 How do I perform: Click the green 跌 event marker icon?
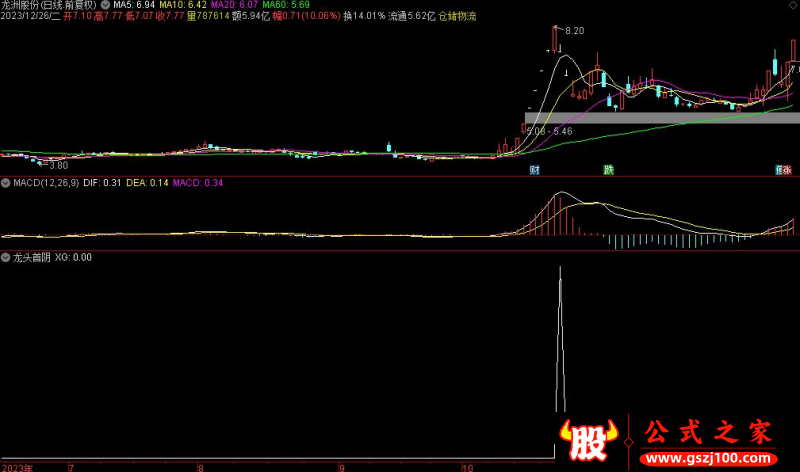(609, 170)
